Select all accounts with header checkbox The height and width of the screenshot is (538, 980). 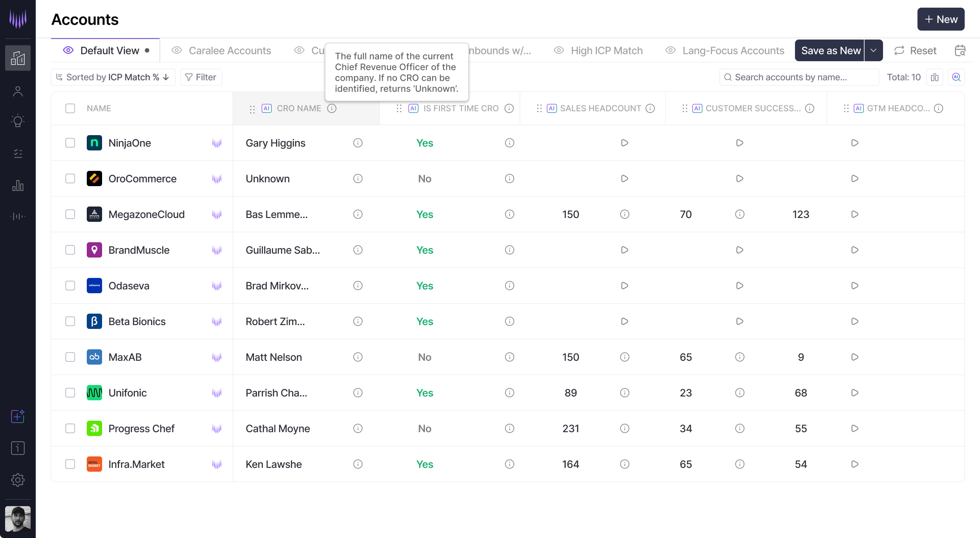pos(70,108)
